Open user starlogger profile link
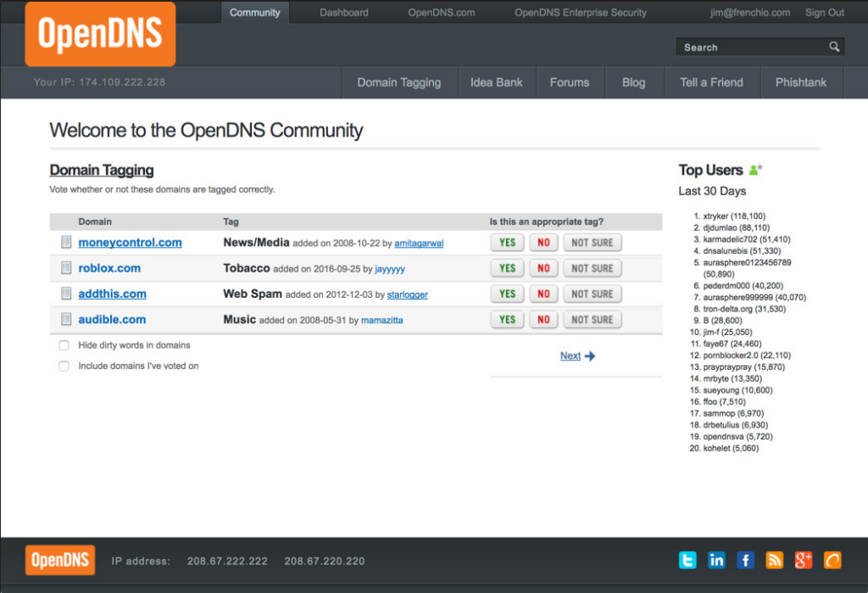Screen dimensions: 868x593 [408, 294]
